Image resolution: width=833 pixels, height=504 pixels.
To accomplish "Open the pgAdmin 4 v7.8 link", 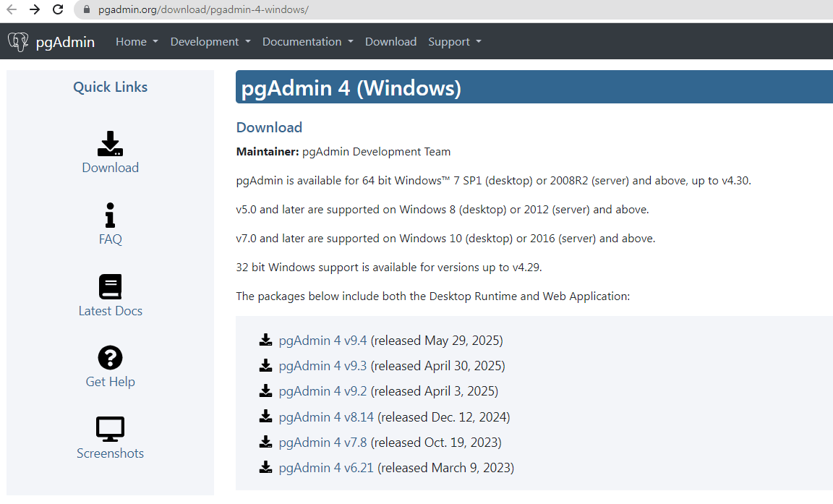I will click(x=322, y=443).
